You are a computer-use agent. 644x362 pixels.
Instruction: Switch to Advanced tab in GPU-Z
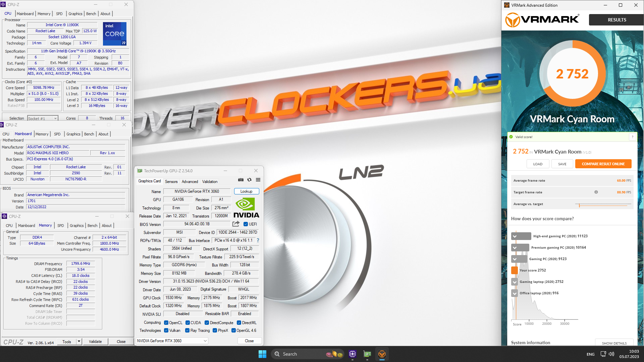click(x=190, y=181)
